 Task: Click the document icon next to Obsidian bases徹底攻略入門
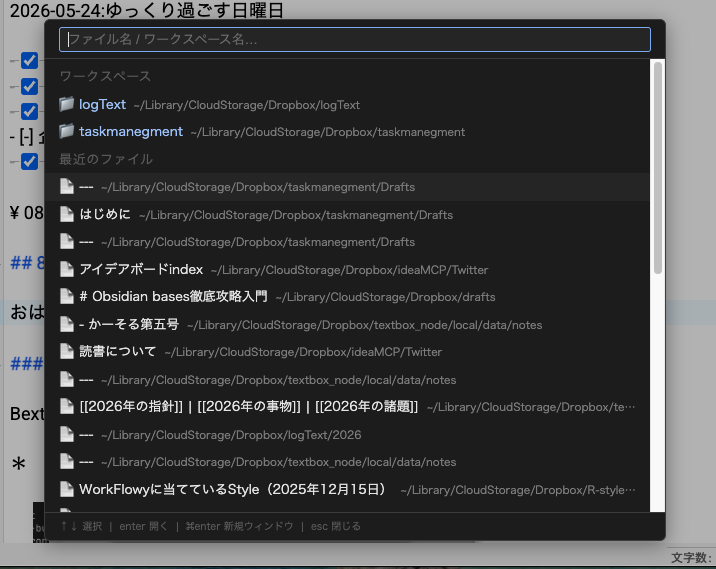point(67,296)
